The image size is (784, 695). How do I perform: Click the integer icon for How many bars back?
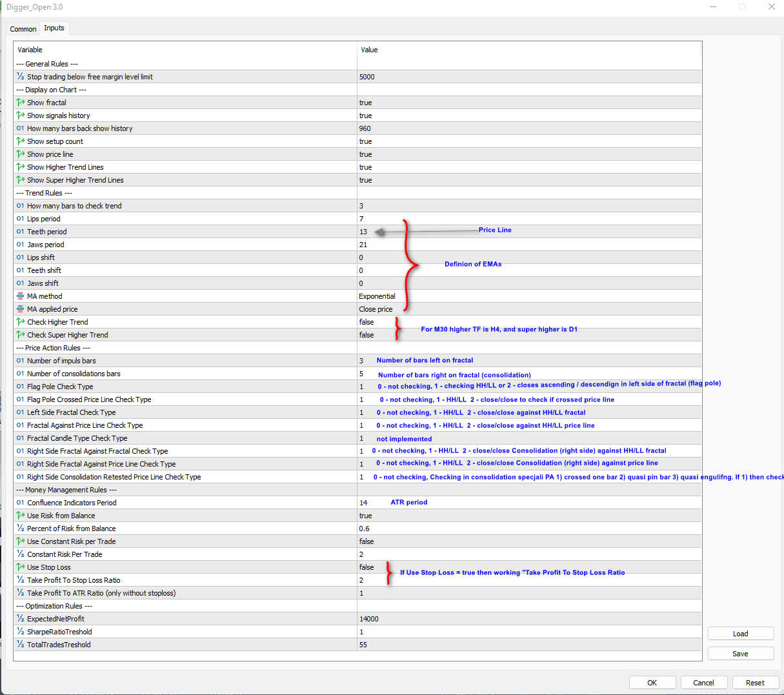[21, 128]
